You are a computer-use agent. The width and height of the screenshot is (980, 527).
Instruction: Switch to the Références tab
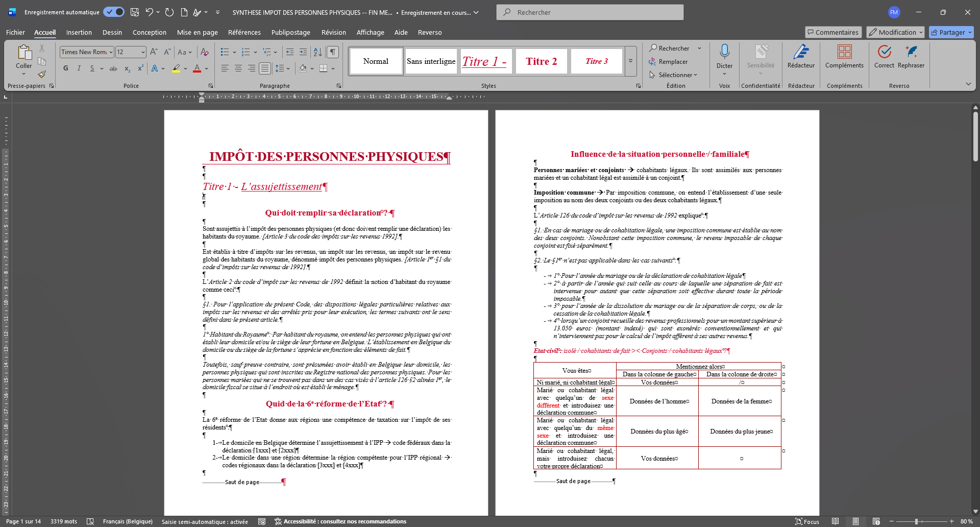pyautogui.click(x=244, y=32)
